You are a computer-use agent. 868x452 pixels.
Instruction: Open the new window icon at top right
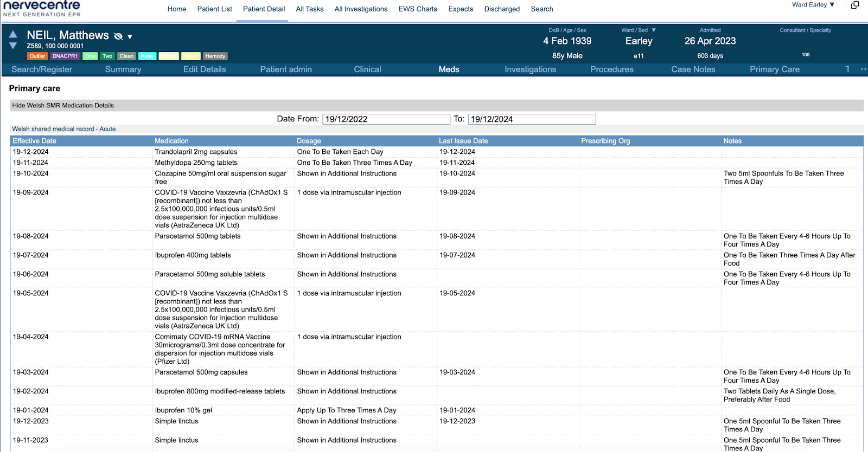coord(855,5)
